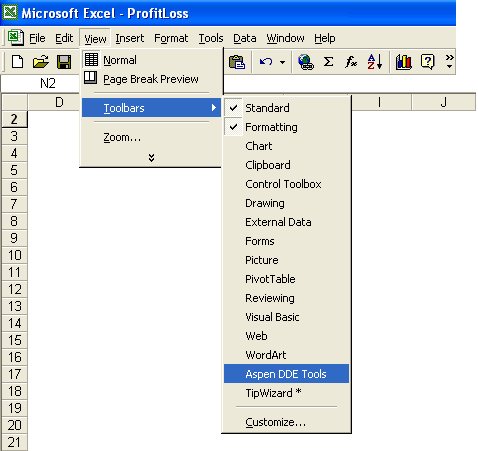The image size is (478, 451).
Task: Click the Undo arrow icon
Action: point(266,62)
